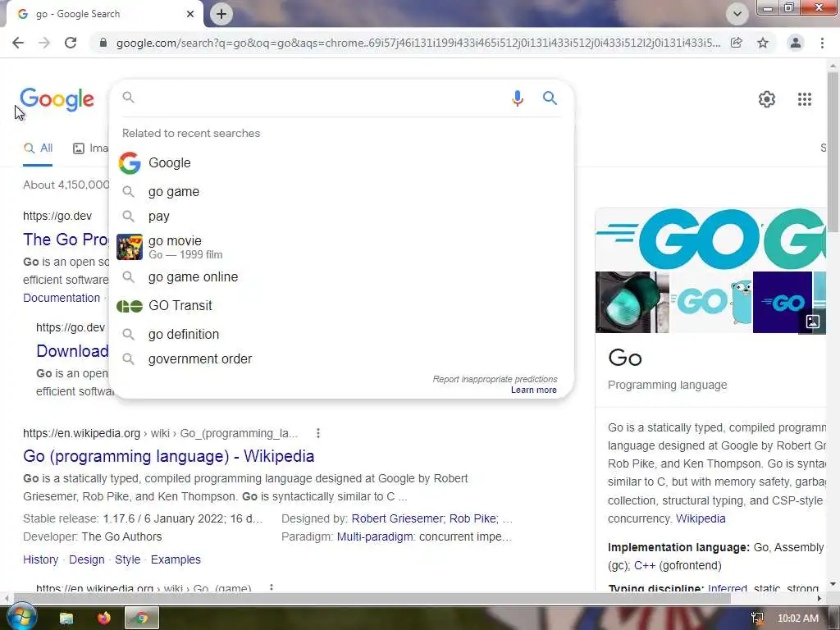The image size is (840, 630).
Task: Open Go (programming language) - Wikipedia result
Action: tap(169, 456)
